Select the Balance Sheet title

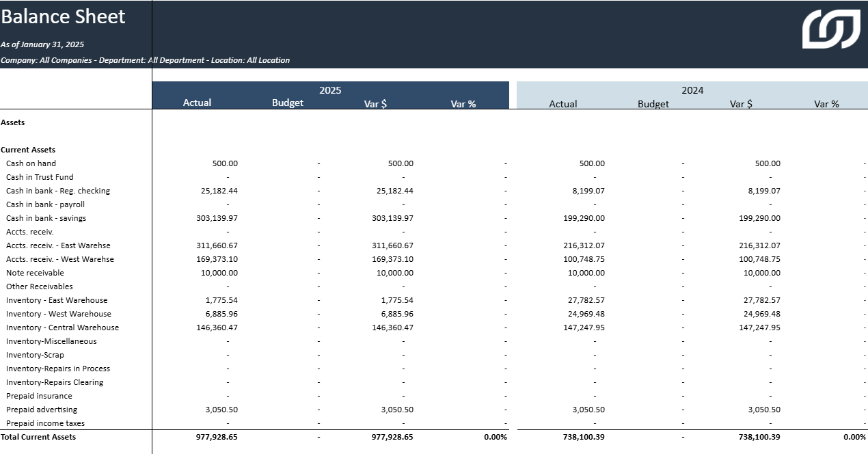[x=64, y=16]
